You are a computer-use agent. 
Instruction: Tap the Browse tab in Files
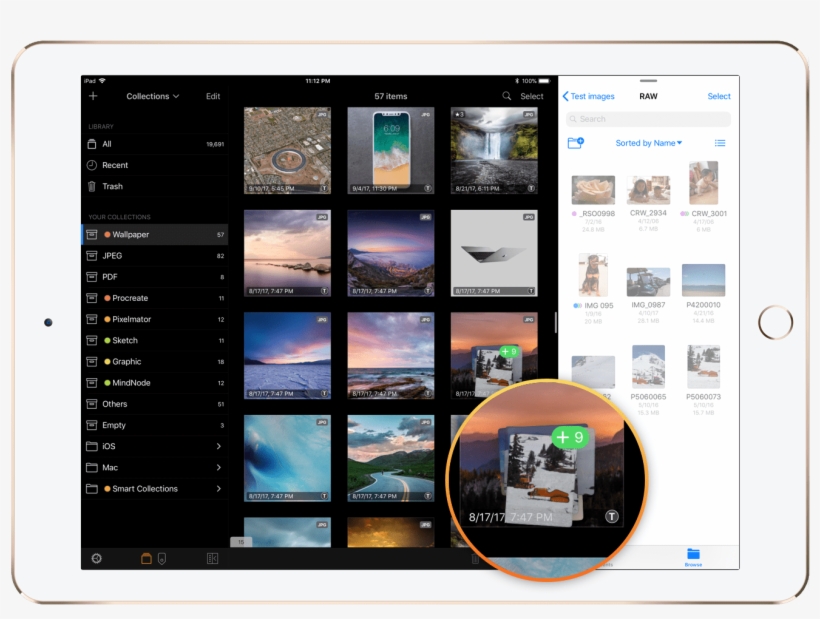693,557
